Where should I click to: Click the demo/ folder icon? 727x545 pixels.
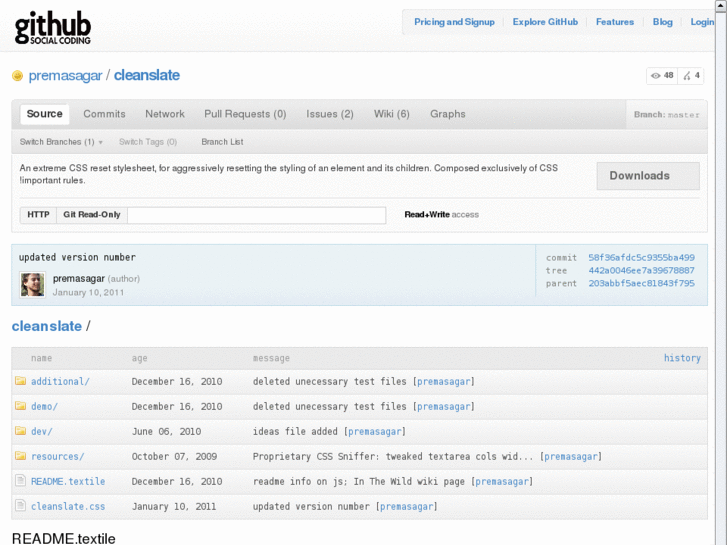(x=20, y=406)
